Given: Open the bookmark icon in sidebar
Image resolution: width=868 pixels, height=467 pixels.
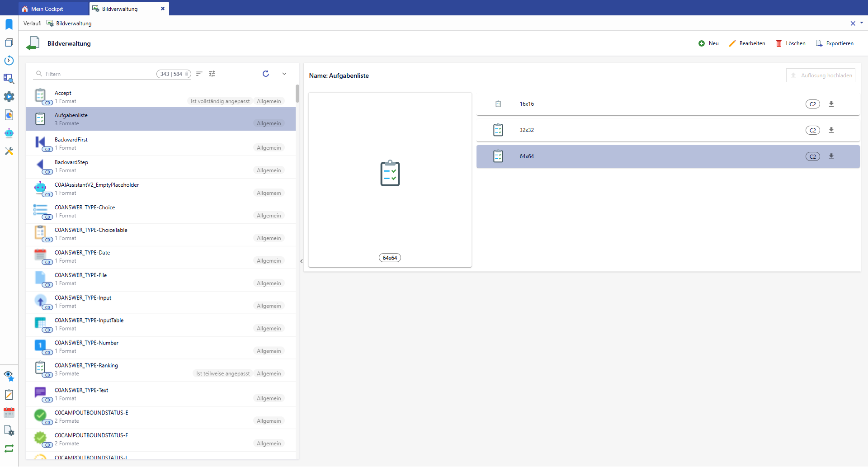Looking at the screenshot, I should pos(9,24).
